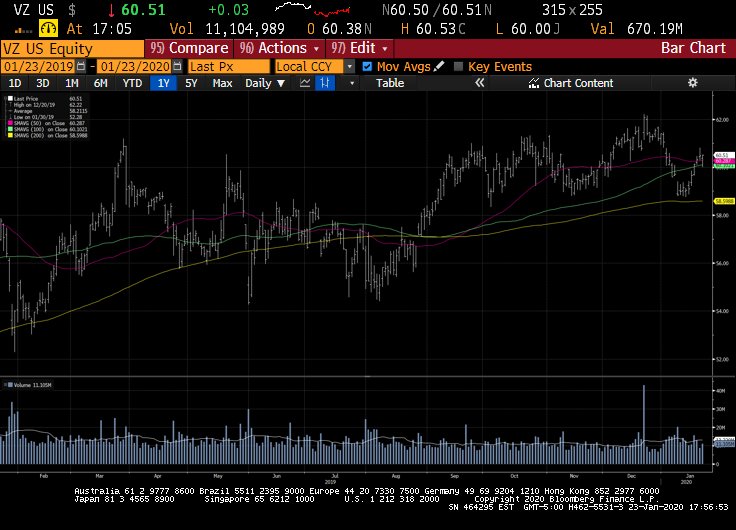Click the Val 670.19M header value
The height and width of the screenshot is (530, 736).
636,29
